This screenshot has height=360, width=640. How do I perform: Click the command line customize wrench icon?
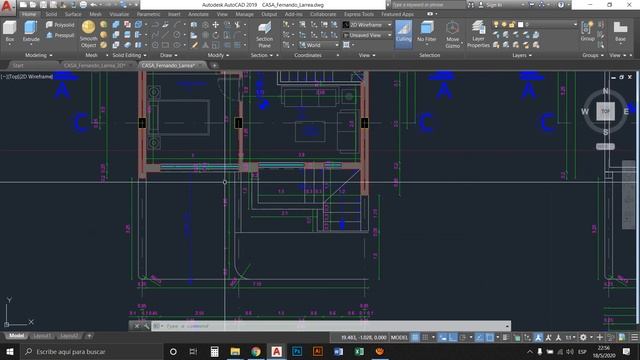point(147,326)
